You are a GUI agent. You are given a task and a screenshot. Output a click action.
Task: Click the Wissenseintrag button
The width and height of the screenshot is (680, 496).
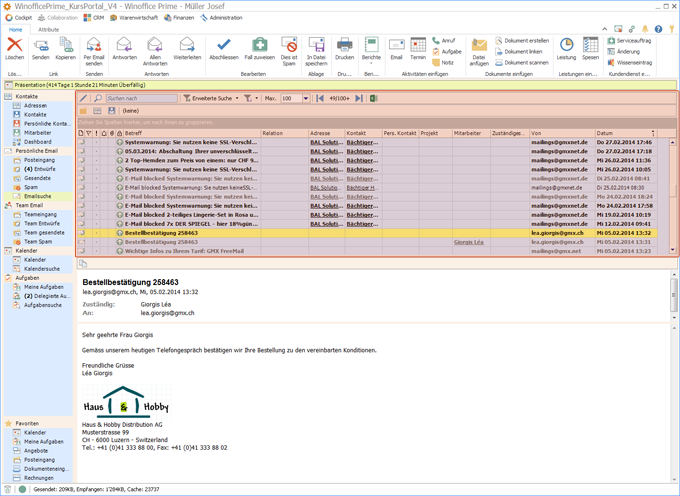(x=630, y=62)
